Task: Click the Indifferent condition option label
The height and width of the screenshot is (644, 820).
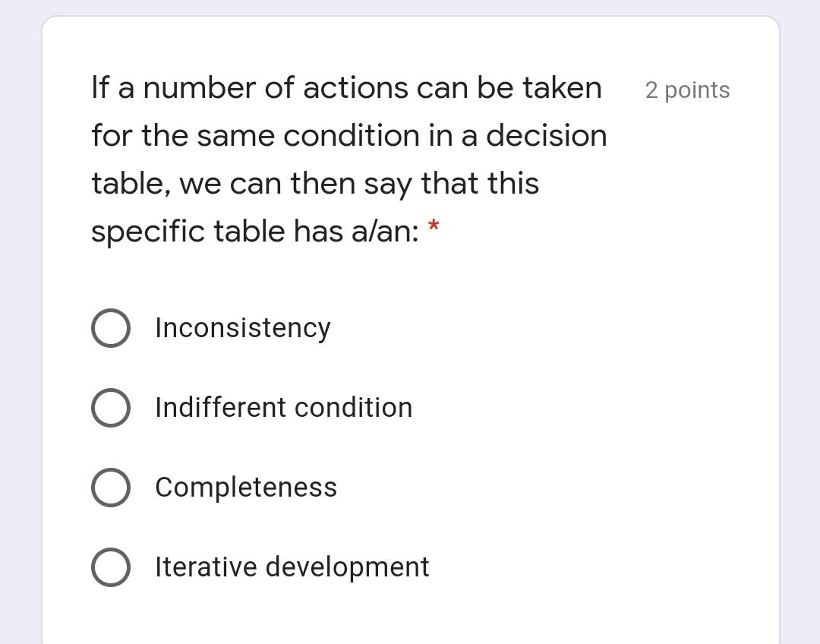Action: [283, 407]
